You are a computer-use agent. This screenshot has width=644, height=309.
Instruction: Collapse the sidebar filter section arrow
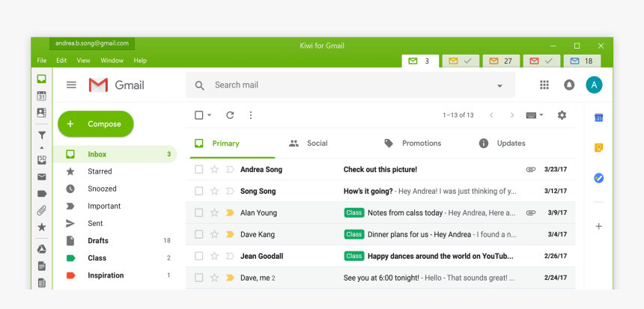tap(41, 147)
